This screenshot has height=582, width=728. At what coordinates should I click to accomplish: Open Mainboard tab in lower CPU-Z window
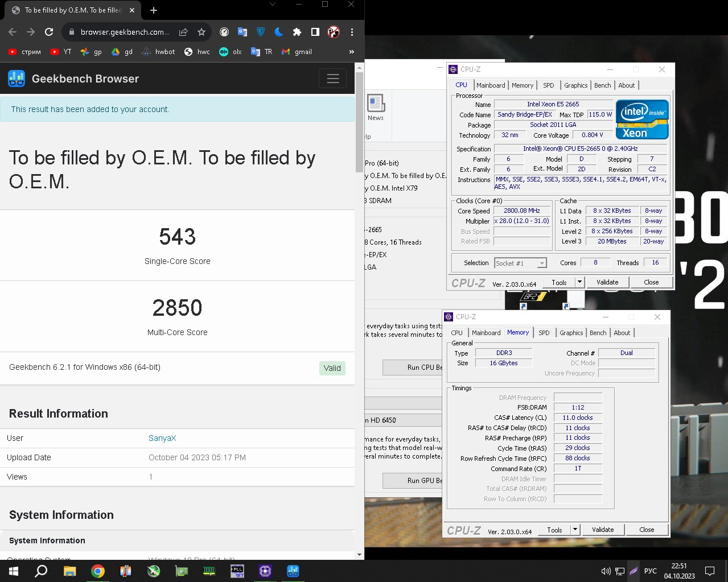click(x=486, y=333)
